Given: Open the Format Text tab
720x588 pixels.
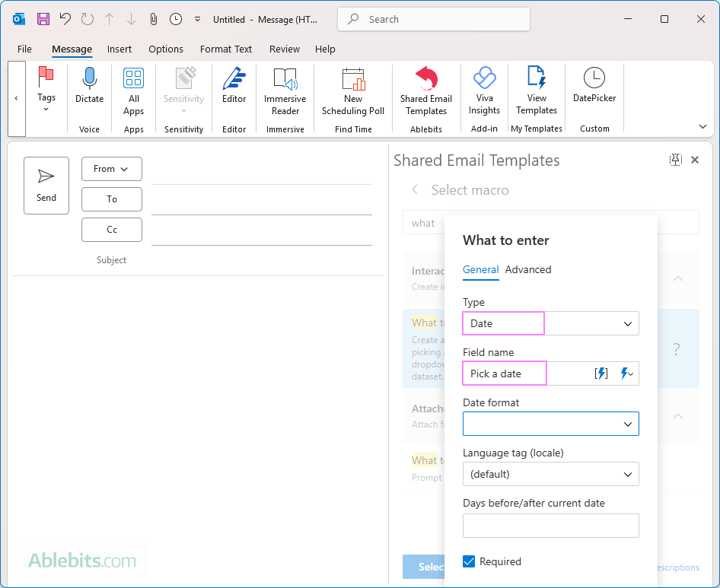Looking at the screenshot, I should coord(226,49).
